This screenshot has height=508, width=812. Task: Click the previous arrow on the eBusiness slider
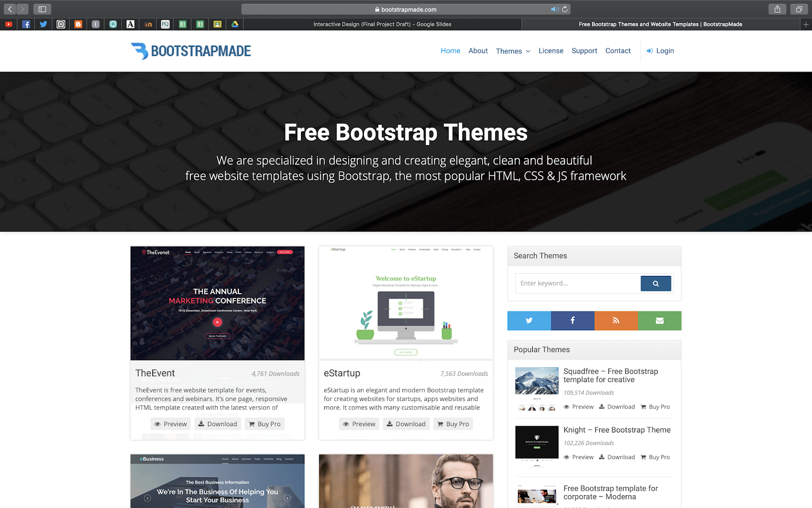(148, 498)
